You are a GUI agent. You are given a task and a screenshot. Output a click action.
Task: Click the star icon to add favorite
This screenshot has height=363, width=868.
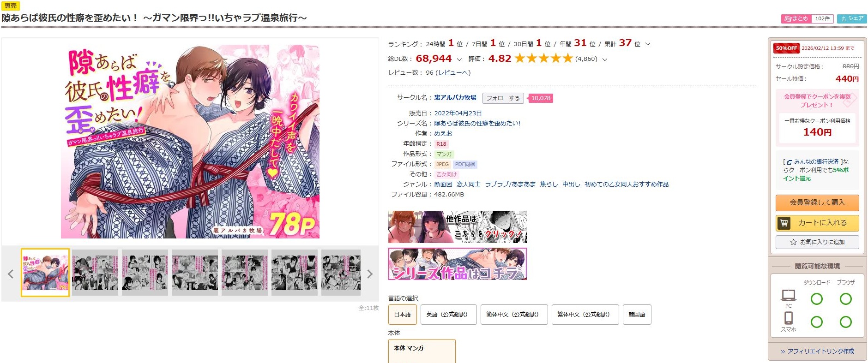(793, 242)
